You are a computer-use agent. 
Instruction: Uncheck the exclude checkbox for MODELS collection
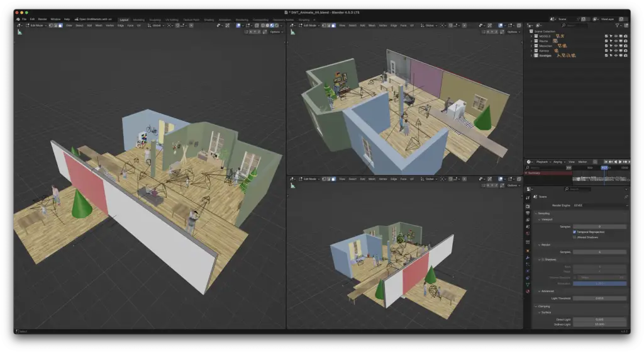click(606, 36)
